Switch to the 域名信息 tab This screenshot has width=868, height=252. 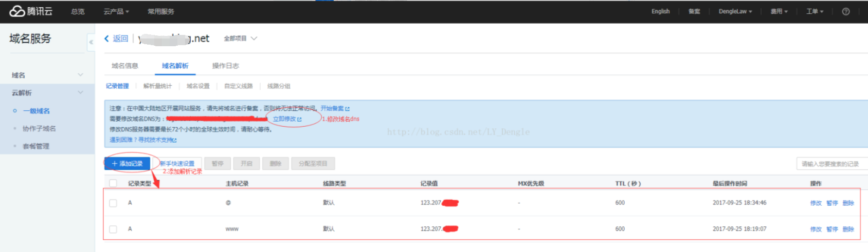pyautogui.click(x=125, y=66)
